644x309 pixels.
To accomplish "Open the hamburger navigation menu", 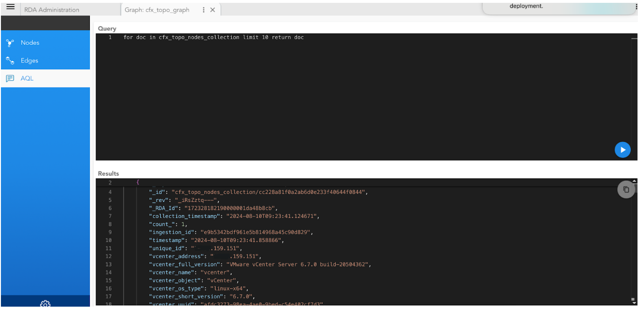I will coord(10,7).
